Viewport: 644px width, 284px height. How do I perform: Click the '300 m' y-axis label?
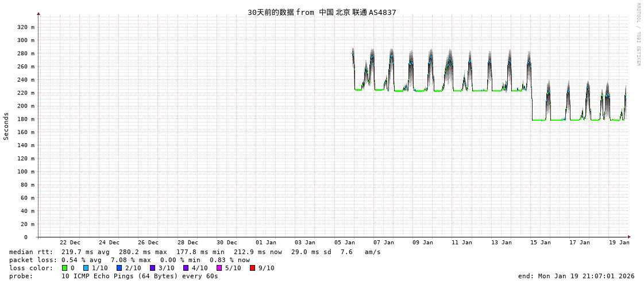pos(26,40)
